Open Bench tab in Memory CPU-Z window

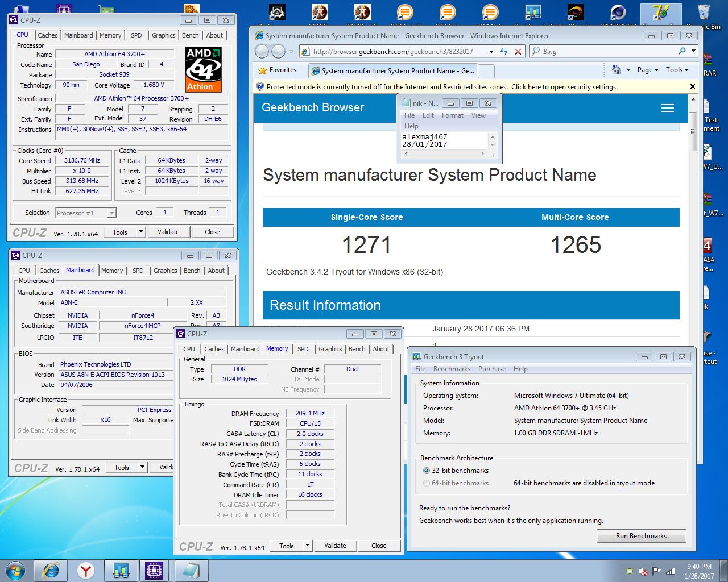click(357, 349)
